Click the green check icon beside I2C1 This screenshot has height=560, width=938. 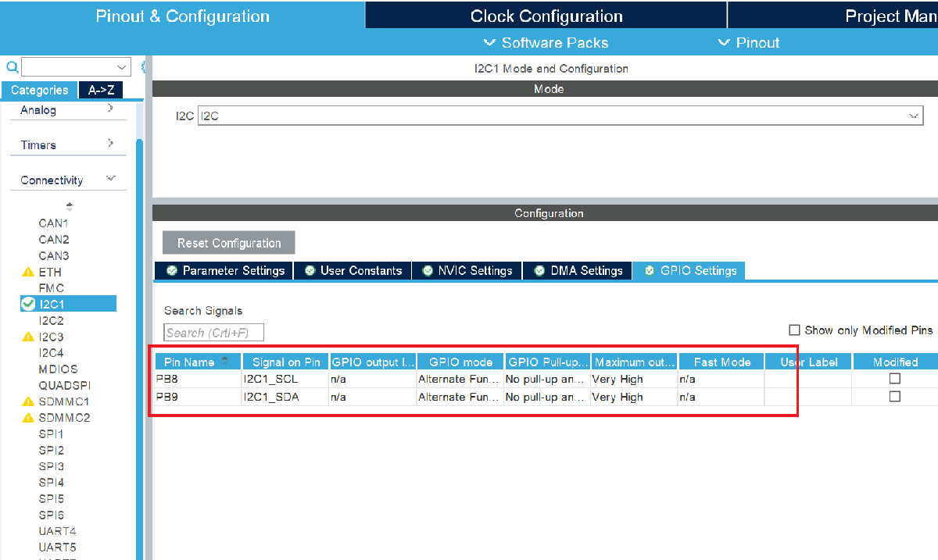(27, 304)
